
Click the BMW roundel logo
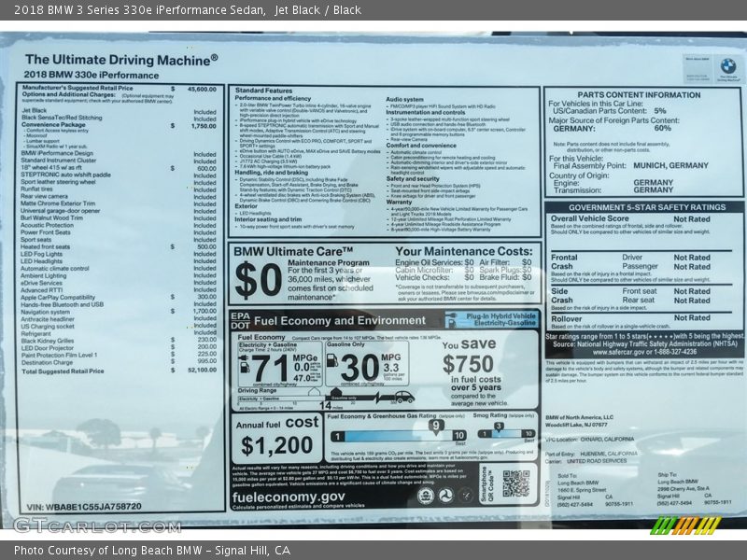(x=727, y=65)
